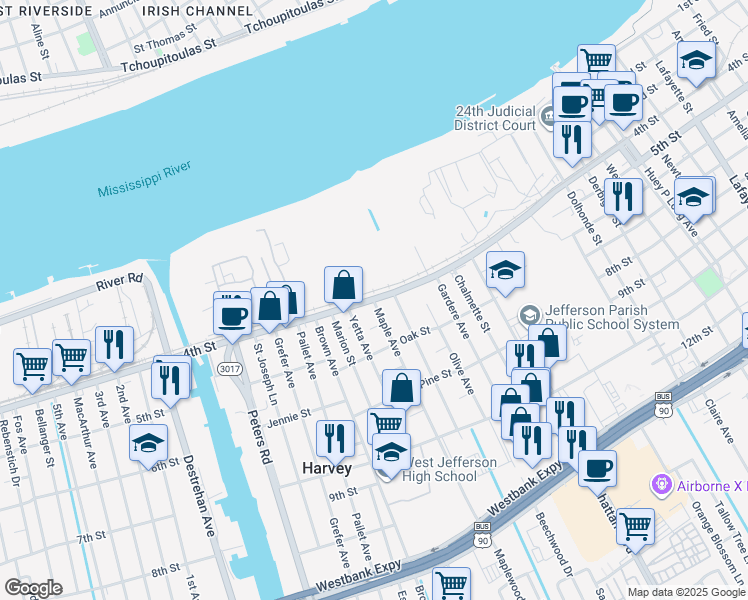Select Jefferson Parish Public School System marker icon
This screenshot has height=600, width=748.
pos(529,315)
